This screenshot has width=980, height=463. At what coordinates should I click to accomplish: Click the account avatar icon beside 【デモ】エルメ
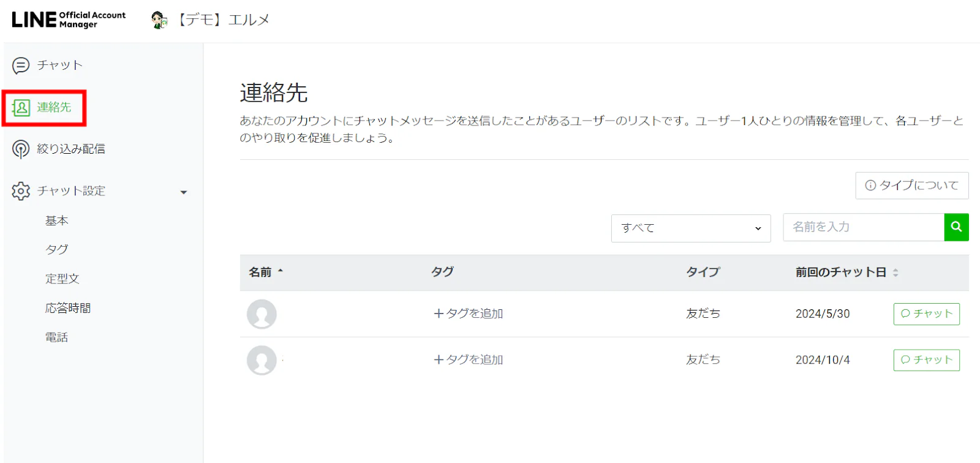159,20
